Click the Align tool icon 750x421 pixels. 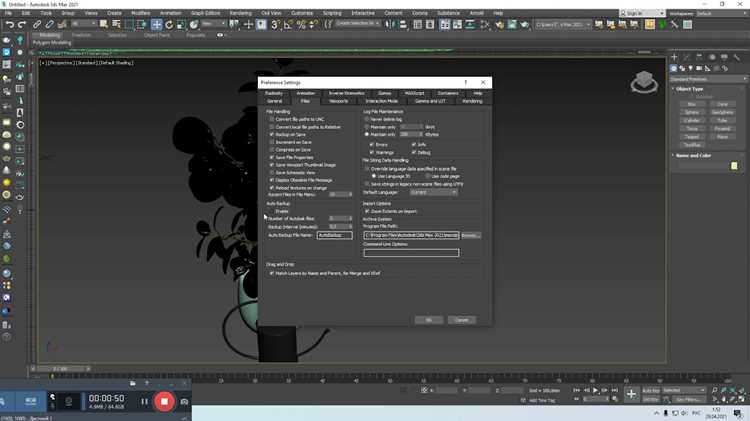coord(403,24)
